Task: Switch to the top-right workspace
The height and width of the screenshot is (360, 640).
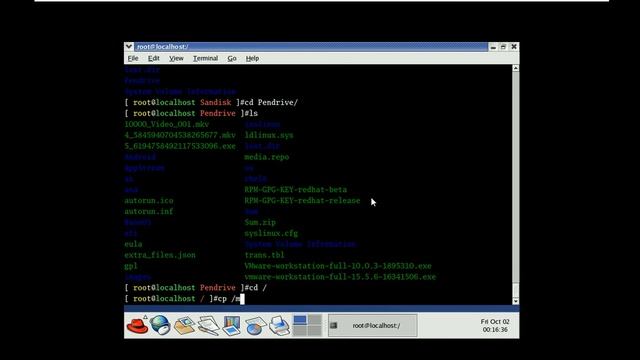Action: tap(315, 320)
